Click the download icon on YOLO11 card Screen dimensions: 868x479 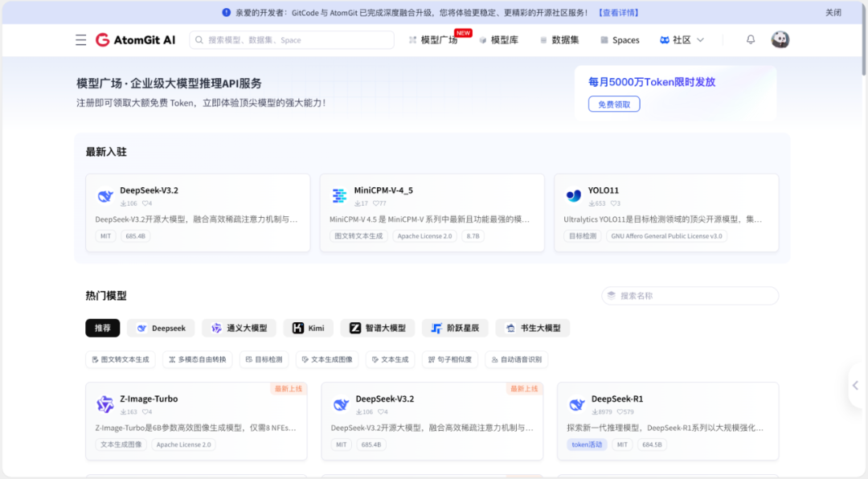point(592,203)
